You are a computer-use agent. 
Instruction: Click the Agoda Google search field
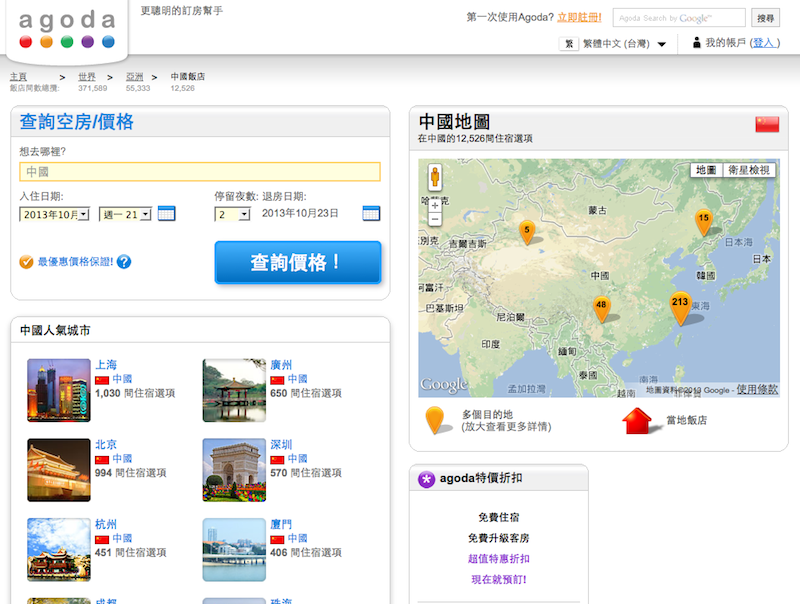[x=679, y=18]
